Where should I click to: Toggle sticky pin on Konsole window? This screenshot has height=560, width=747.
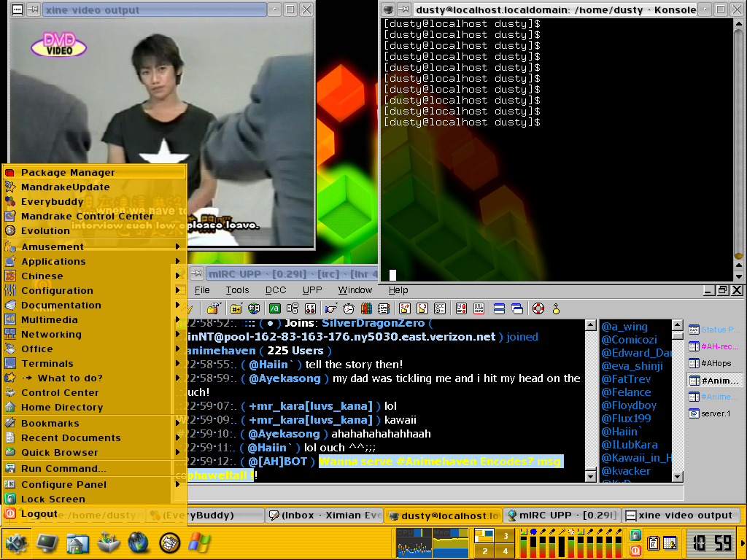click(404, 9)
